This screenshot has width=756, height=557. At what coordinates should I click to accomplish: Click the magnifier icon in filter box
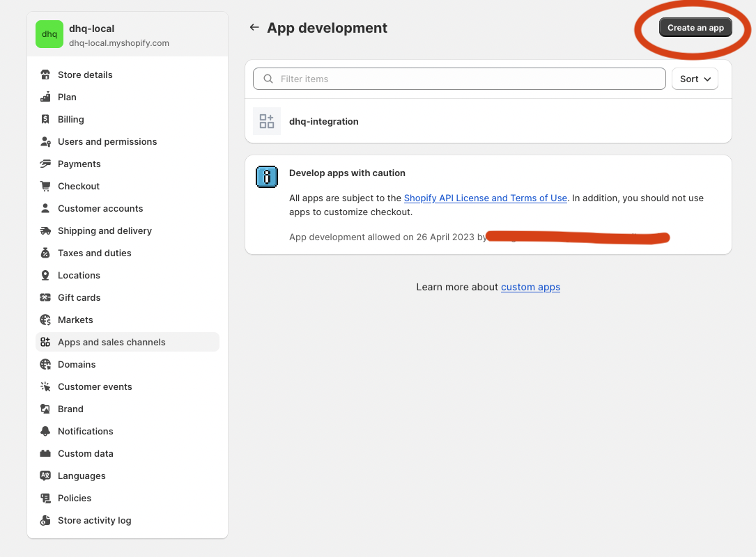268,79
